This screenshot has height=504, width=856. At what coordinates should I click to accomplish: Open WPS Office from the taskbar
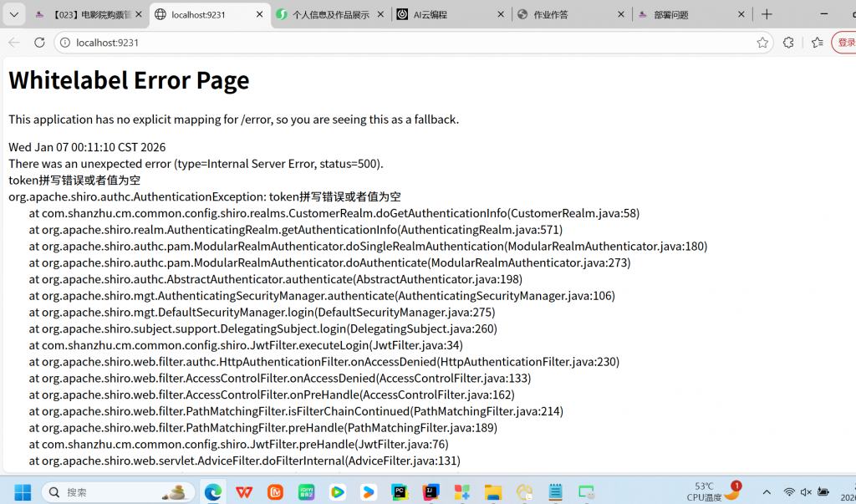click(x=244, y=492)
